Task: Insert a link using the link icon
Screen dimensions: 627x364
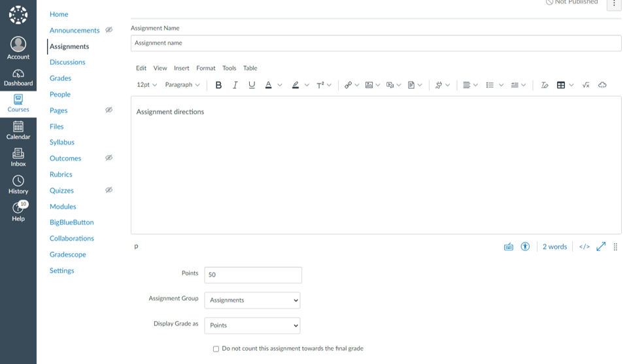Action: [x=348, y=85]
